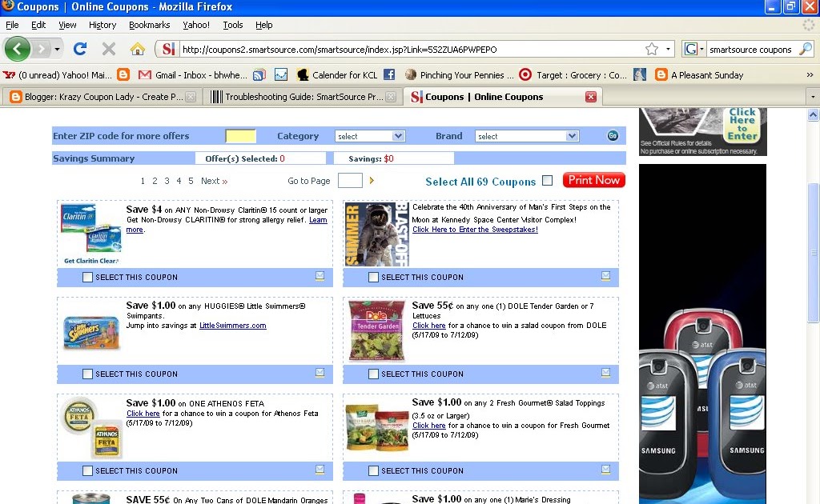Viewport: 820px width, 504px height.
Task: Open the Yahoo! Mail bookmark icon
Action: coord(9,75)
